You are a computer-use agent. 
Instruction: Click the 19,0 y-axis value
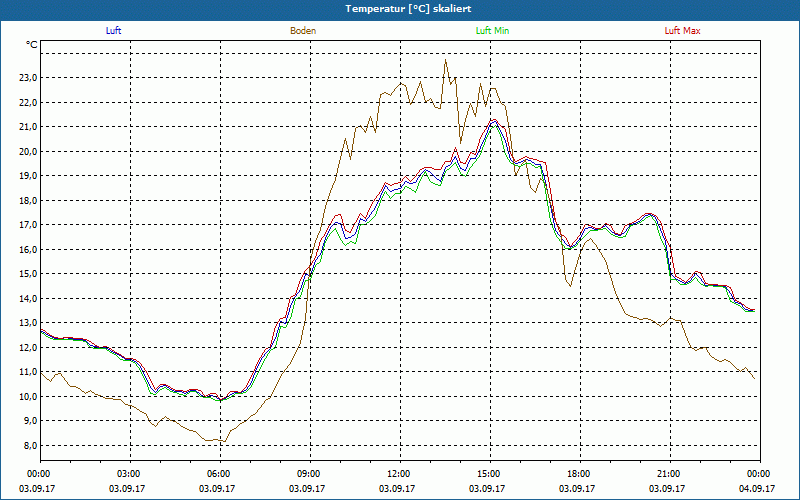pyautogui.click(x=29, y=176)
